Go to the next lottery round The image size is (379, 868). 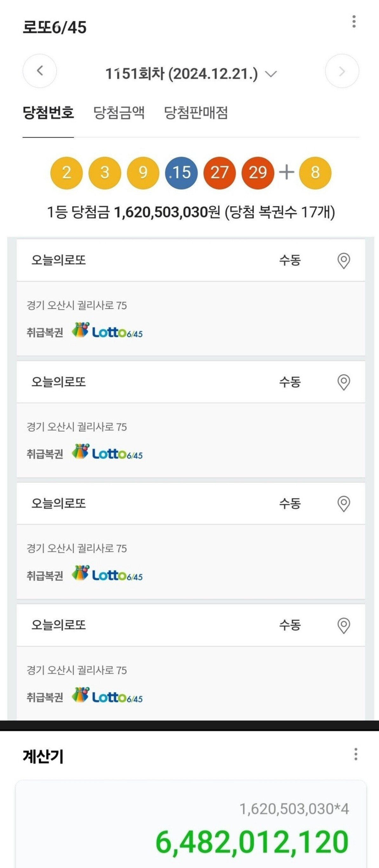click(342, 71)
